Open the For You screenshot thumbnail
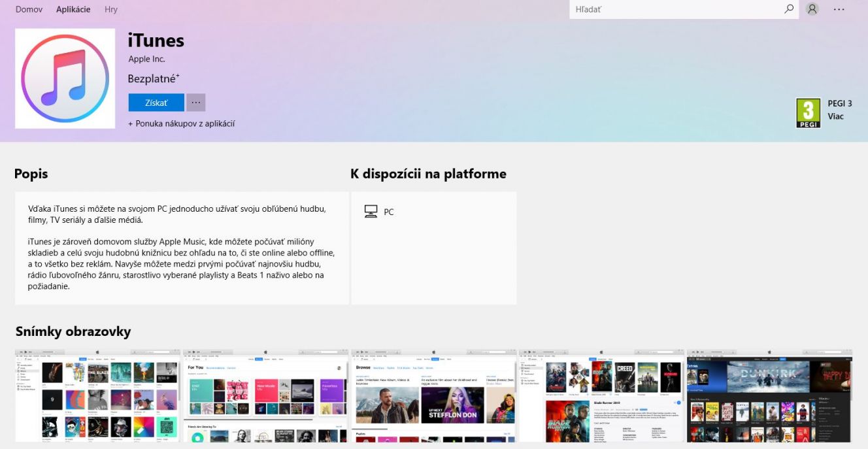The width and height of the screenshot is (868, 449). (265, 395)
